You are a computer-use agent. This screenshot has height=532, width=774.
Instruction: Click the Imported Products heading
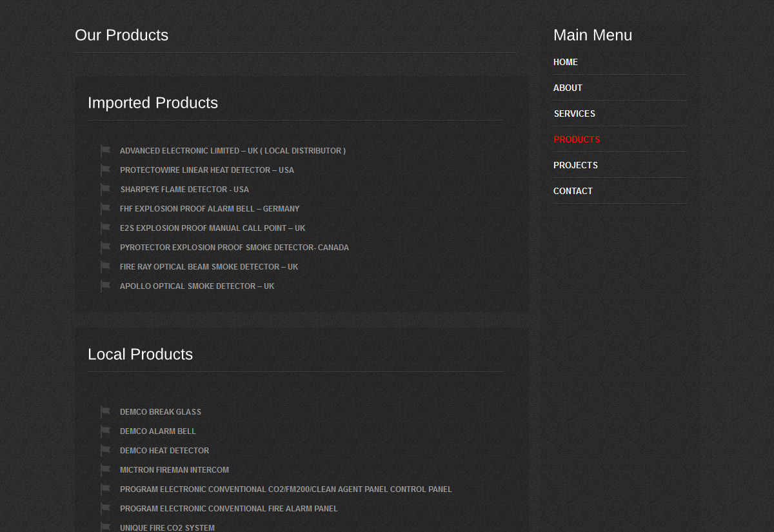pos(153,103)
